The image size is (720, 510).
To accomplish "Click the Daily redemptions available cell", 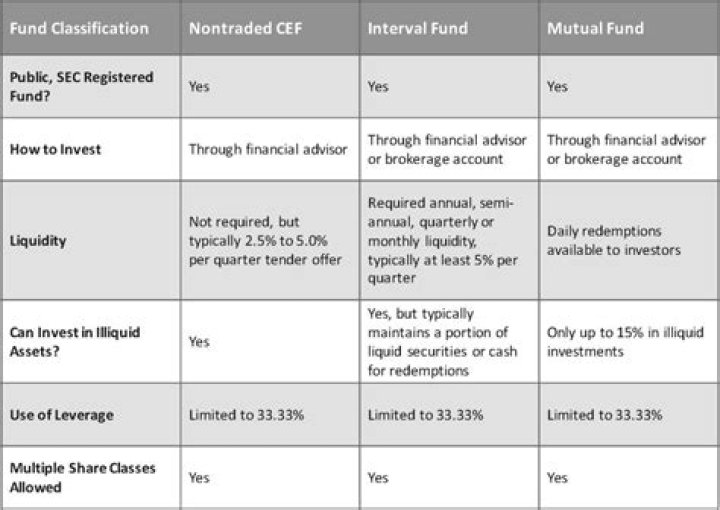I will (x=612, y=240).
